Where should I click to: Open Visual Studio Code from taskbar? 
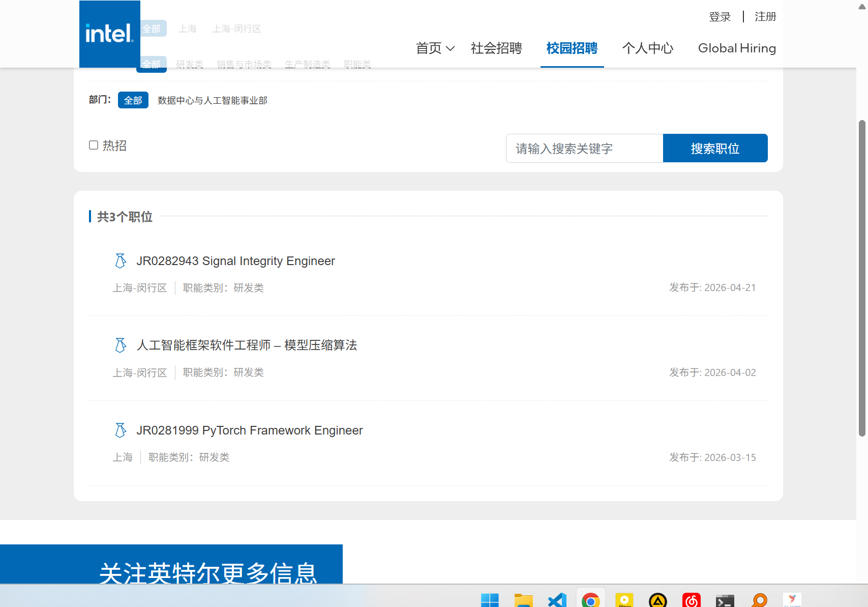[x=557, y=600]
